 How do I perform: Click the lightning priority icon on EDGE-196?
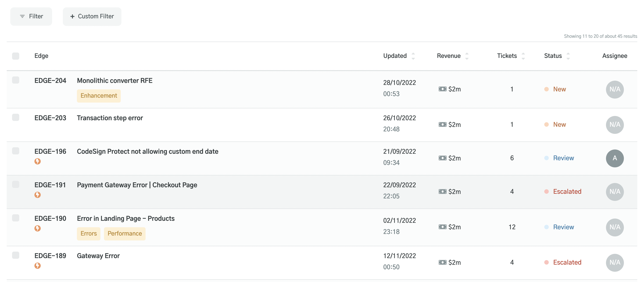(x=38, y=161)
